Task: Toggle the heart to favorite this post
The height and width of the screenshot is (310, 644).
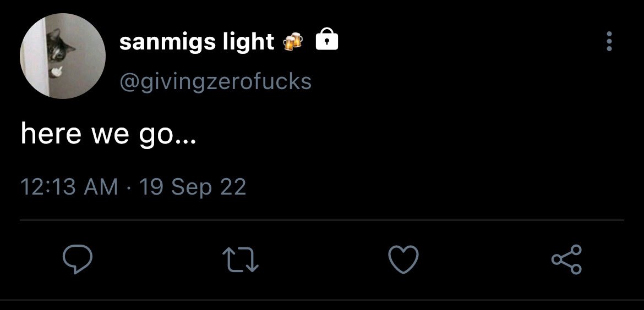Action: [x=403, y=259]
